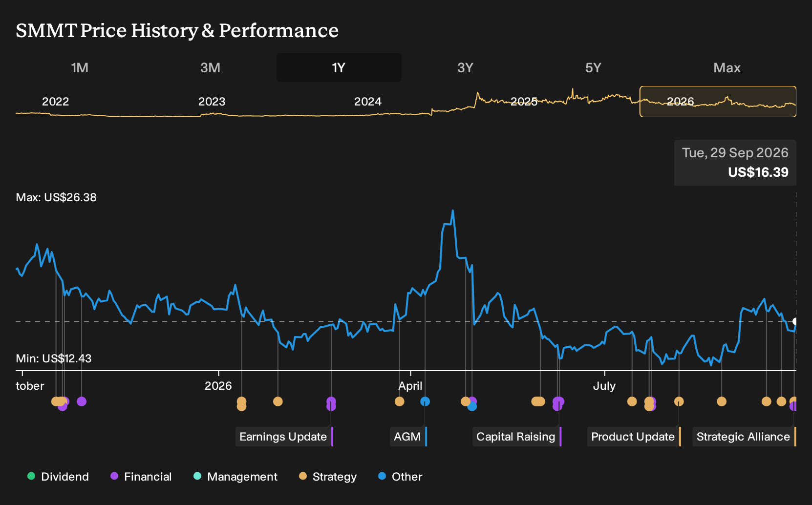The width and height of the screenshot is (812, 505).
Task: Toggle the Strategy legend filter
Action: click(x=328, y=477)
